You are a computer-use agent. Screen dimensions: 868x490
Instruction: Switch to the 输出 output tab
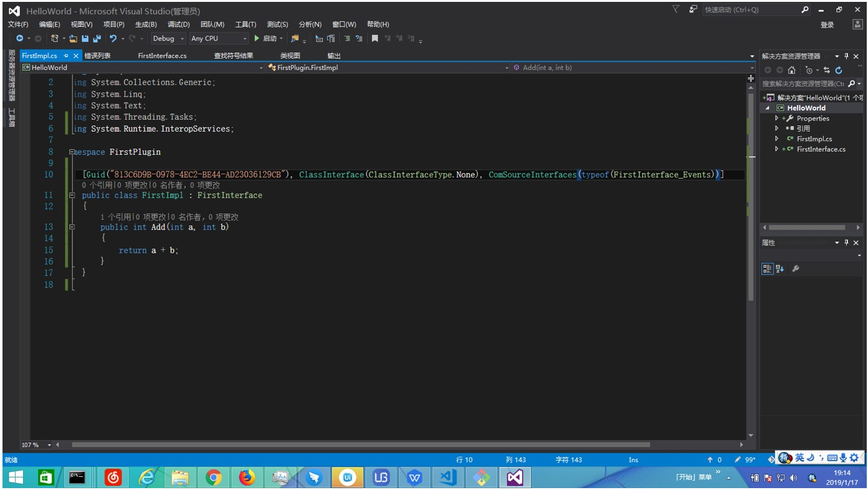coord(334,56)
